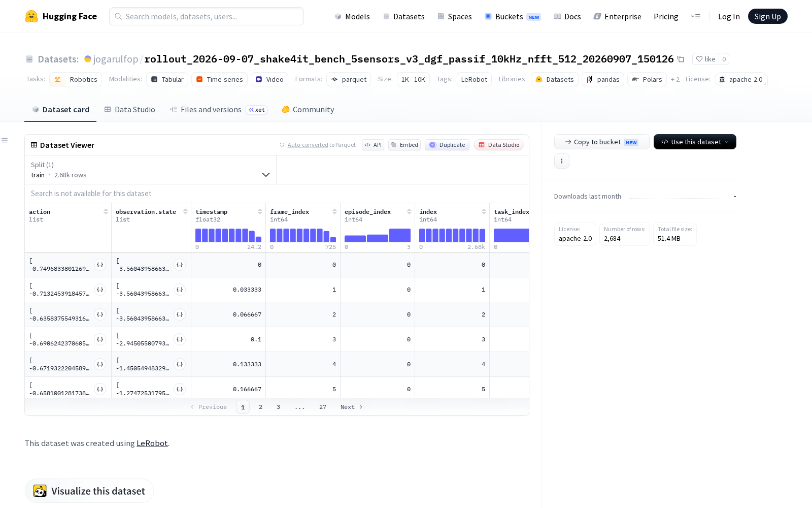Click the Hugging Face logo icon
The height and width of the screenshot is (508, 812).
(x=31, y=16)
